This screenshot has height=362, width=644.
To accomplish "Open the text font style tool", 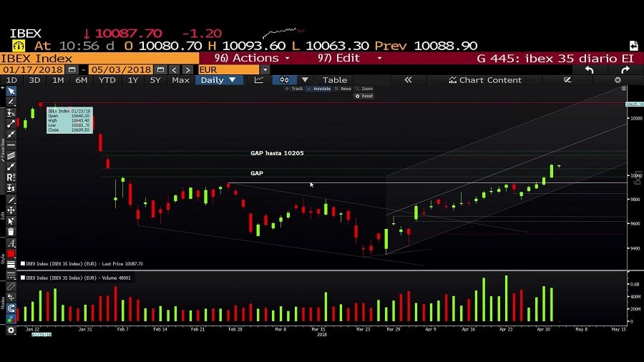I will 11,243.
